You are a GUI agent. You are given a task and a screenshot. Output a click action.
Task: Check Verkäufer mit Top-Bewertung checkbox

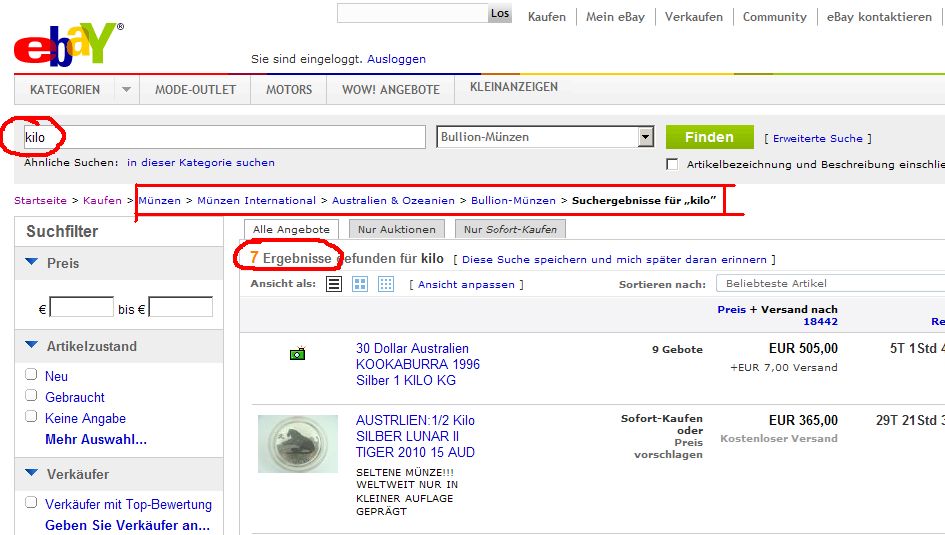[x=31, y=502]
